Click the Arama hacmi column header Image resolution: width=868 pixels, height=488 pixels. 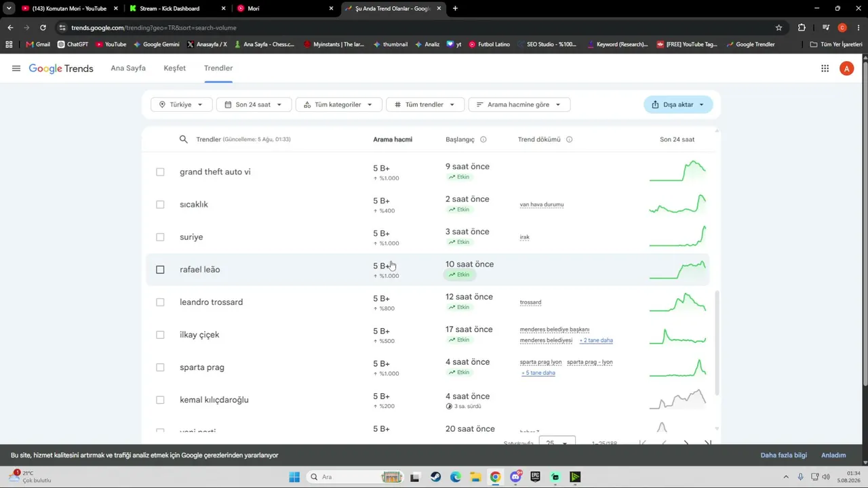pyautogui.click(x=393, y=140)
